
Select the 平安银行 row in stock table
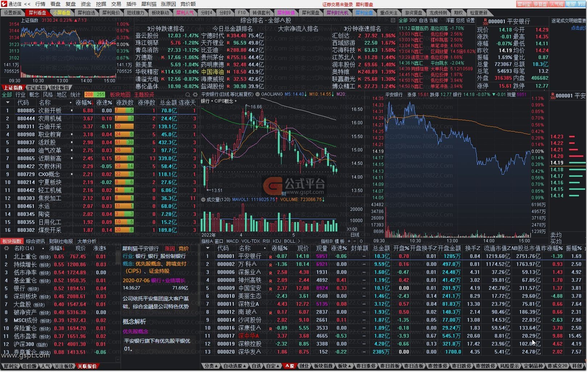pos(393,256)
